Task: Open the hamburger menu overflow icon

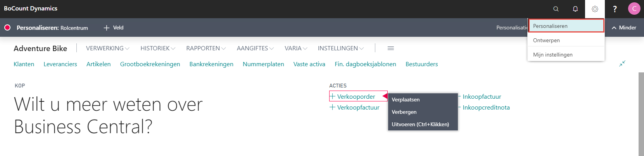Action: point(390,48)
